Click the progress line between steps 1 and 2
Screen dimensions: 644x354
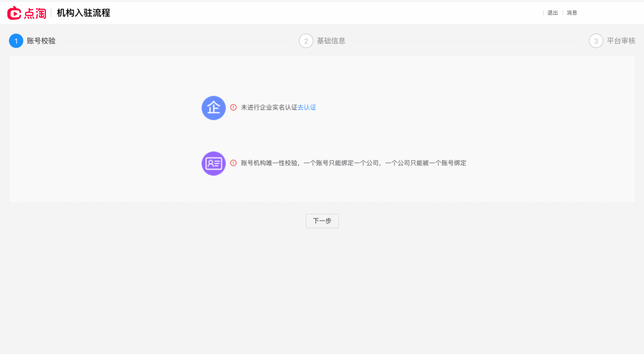tap(177, 41)
